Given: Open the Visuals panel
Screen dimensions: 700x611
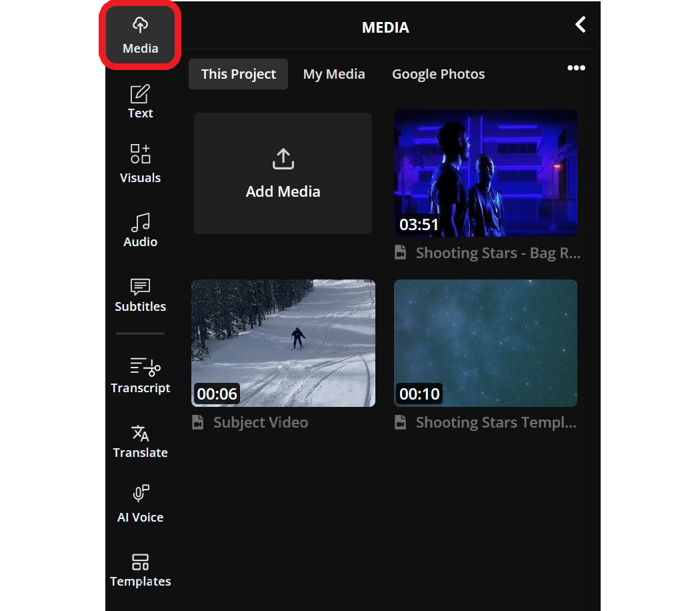Looking at the screenshot, I should pyautogui.click(x=140, y=163).
